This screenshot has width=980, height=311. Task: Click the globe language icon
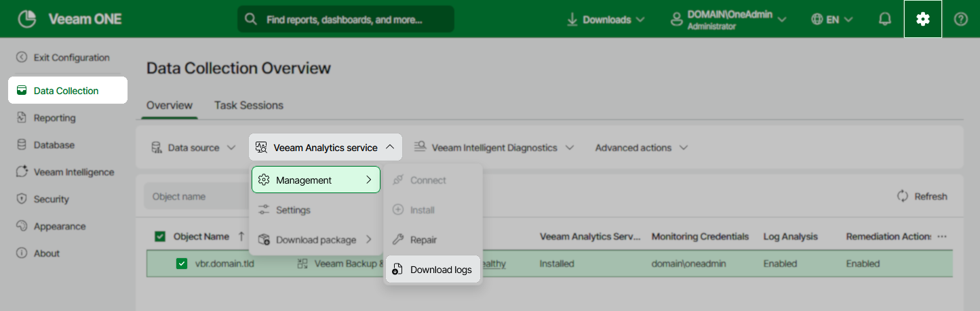tap(817, 20)
